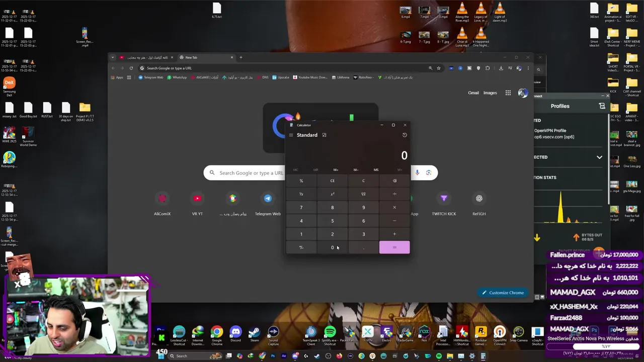Open WhatsApp bookmark in bookmarks bar
This screenshot has width=644, height=362.
point(177,77)
